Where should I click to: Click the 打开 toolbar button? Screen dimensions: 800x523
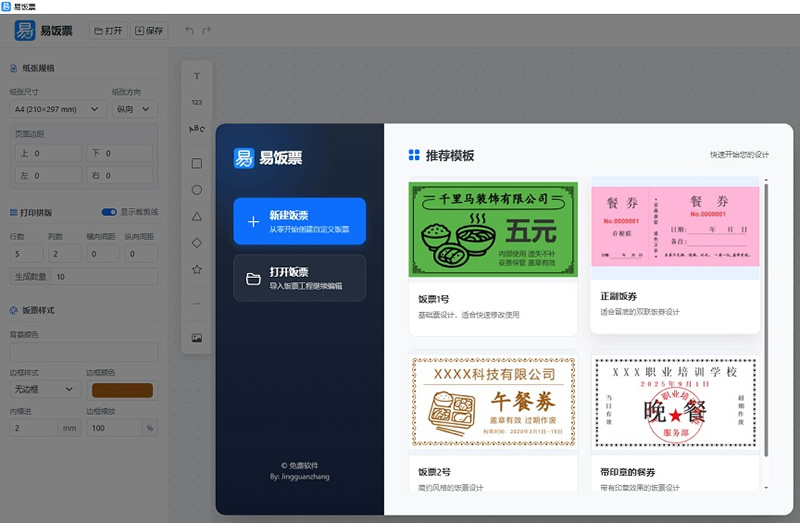108,31
